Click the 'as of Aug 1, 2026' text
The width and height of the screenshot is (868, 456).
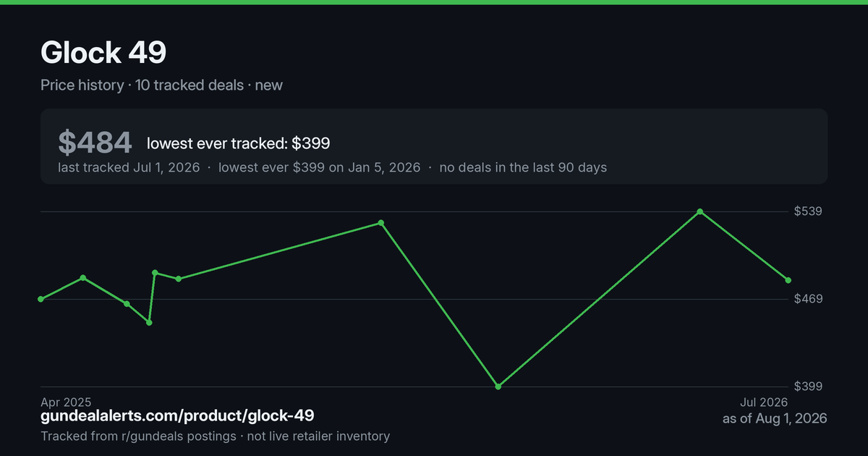pos(775,418)
